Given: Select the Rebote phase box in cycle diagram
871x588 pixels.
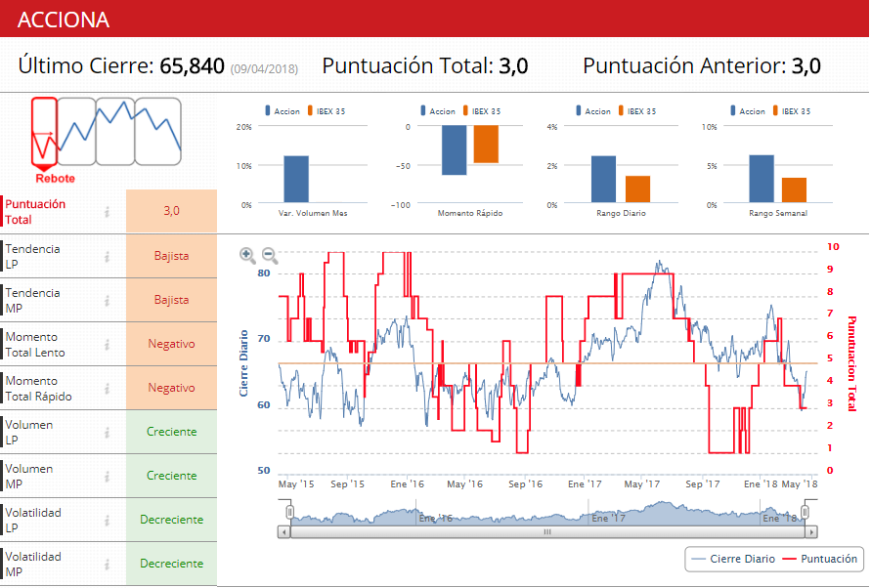Looking at the screenshot, I should click(x=44, y=132).
